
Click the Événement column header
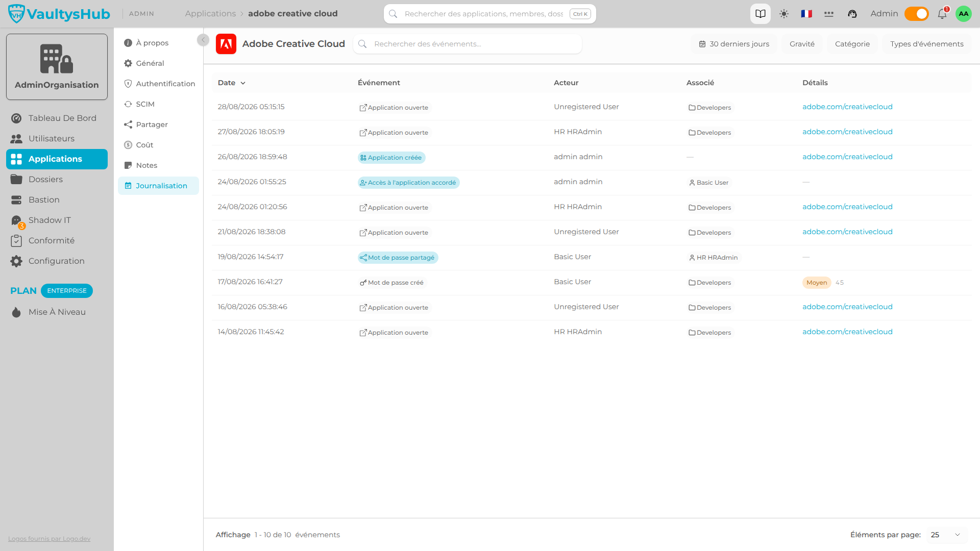[379, 83]
